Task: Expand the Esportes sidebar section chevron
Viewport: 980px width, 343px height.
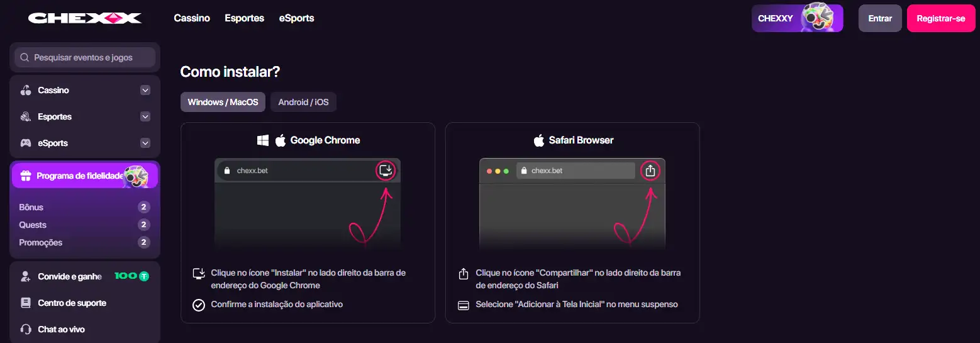Action: pyautogui.click(x=145, y=116)
